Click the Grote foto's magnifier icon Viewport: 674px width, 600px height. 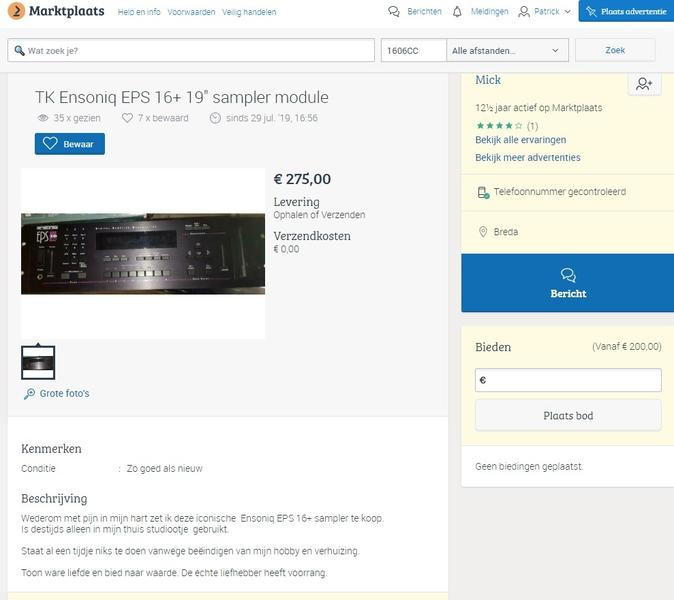[29, 394]
